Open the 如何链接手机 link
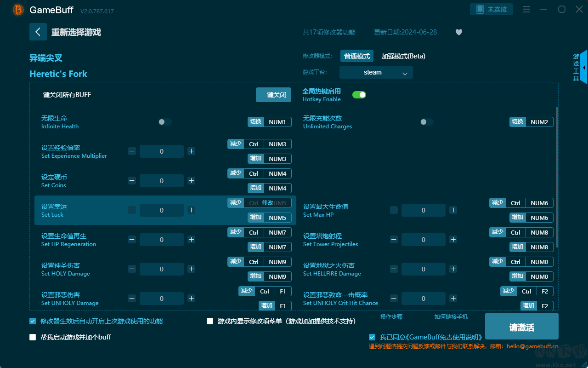The image size is (588, 368). 451,317
